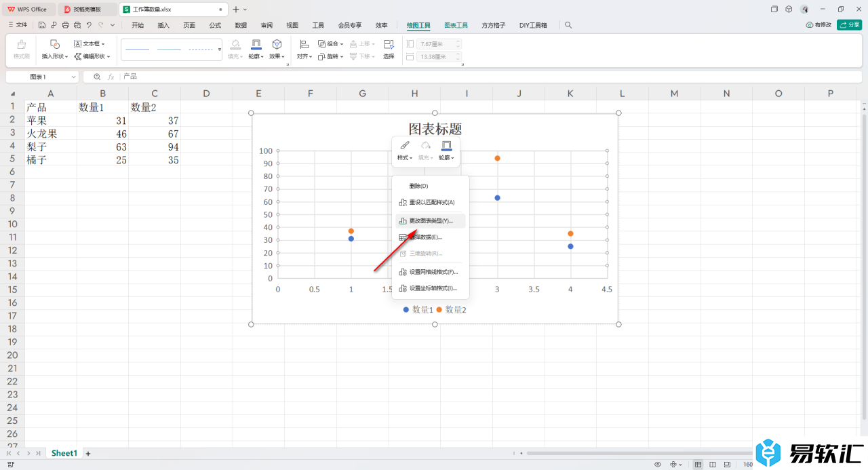Click the cube icon in title bar
The image size is (868, 470).
coord(789,9)
